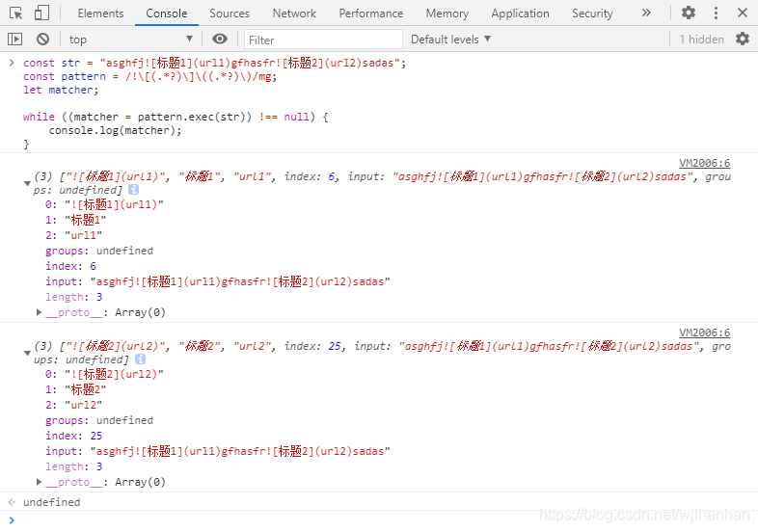
Task: Open DevTools settings gear in tab bar
Action: pos(689,13)
